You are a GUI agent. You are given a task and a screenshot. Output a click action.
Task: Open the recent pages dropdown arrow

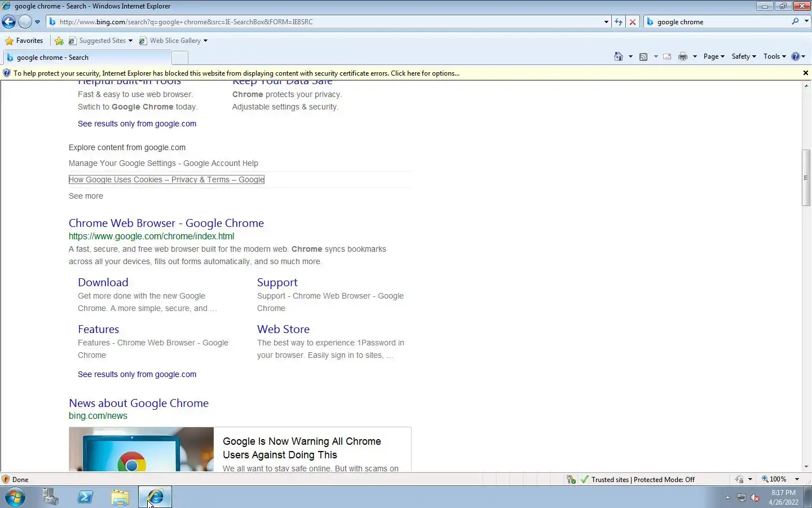(x=37, y=22)
